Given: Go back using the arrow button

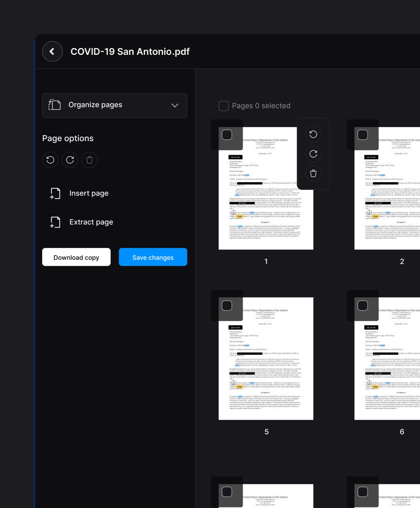Looking at the screenshot, I should [52, 52].
